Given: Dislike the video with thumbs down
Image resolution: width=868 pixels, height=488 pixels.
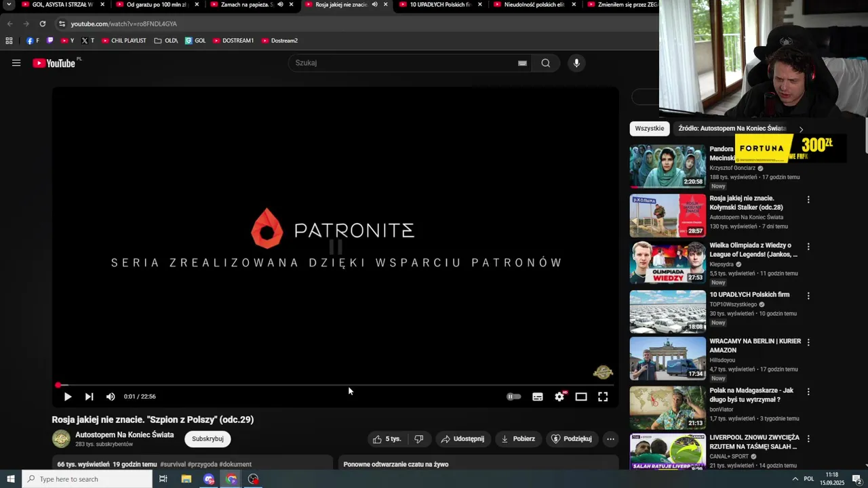Looking at the screenshot, I should point(419,439).
